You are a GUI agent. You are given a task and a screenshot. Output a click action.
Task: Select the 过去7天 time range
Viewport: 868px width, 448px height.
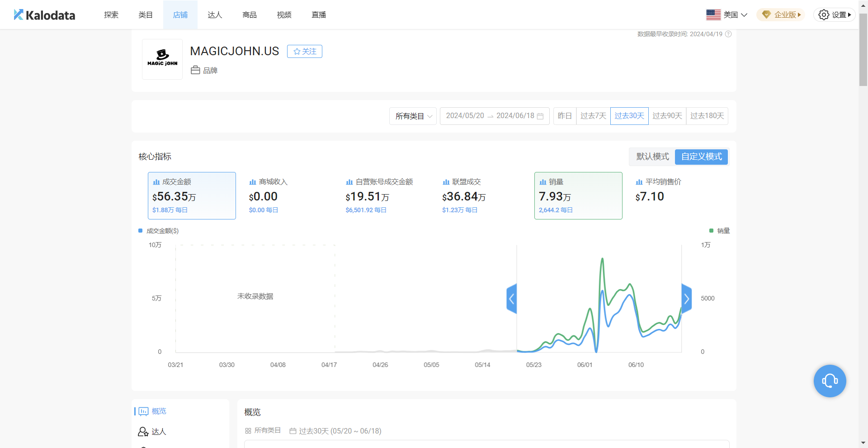[593, 116]
